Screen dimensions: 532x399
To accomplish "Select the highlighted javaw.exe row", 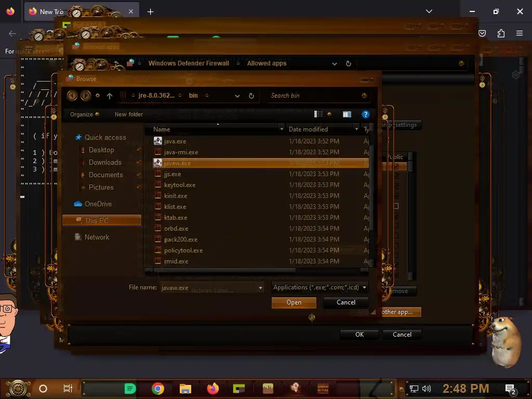I will (x=261, y=163).
